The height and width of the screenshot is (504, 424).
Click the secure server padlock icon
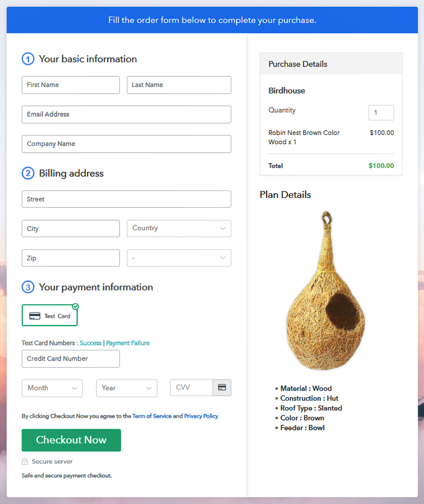point(25,461)
